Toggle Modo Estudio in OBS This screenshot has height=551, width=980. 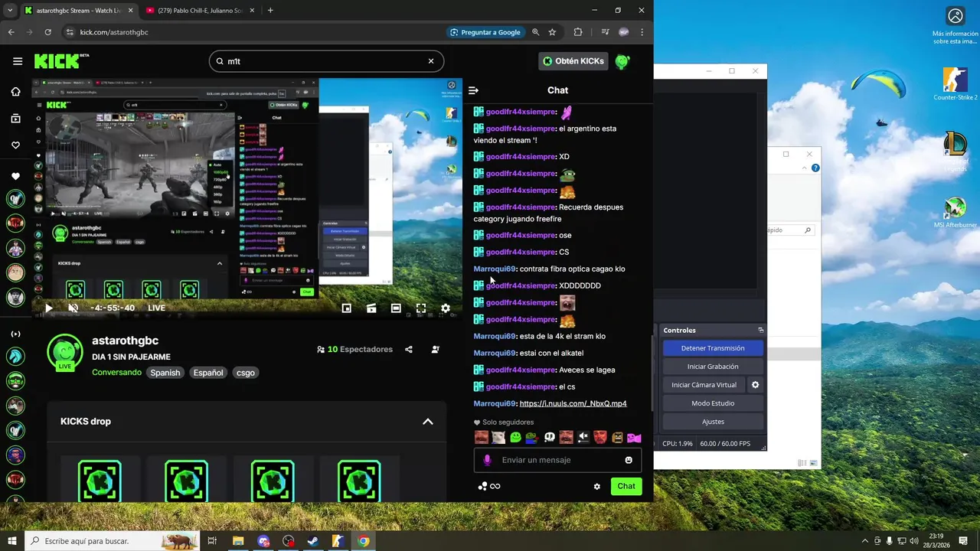713,403
